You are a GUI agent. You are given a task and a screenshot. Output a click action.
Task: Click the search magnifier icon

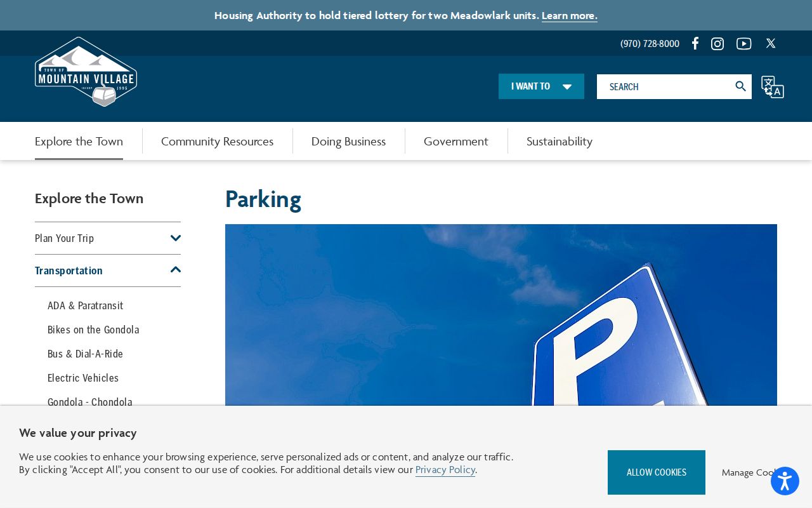740,86
